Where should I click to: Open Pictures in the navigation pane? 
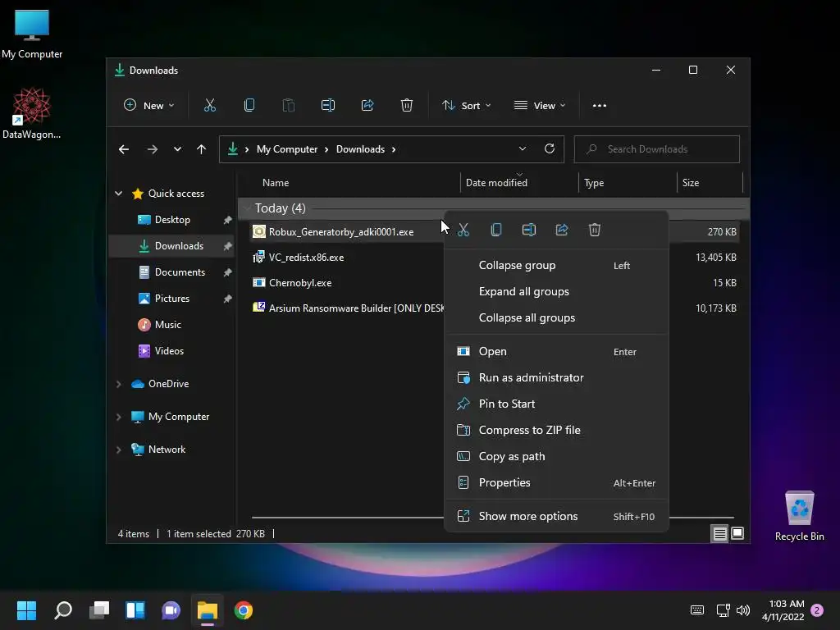(172, 299)
